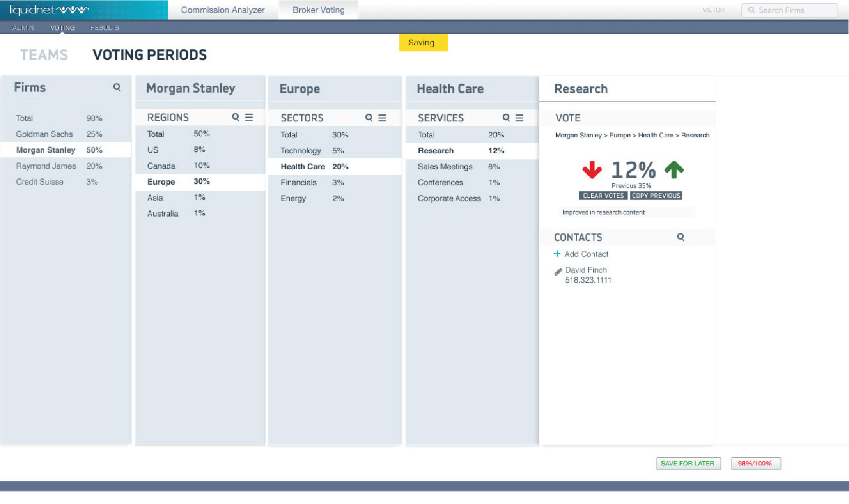Switch to the Commission Analyzer tab
This screenshot has height=504, width=849.
tap(223, 10)
